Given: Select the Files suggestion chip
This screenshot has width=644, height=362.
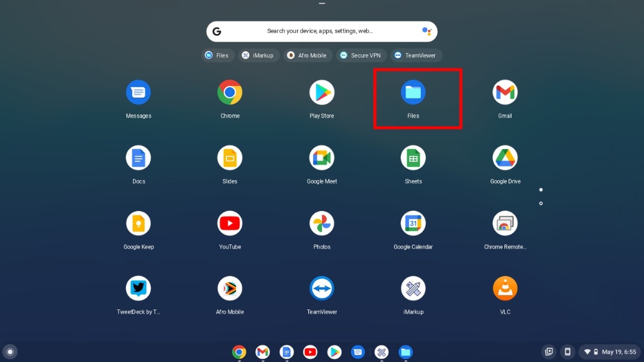Looking at the screenshot, I should click(217, 55).
